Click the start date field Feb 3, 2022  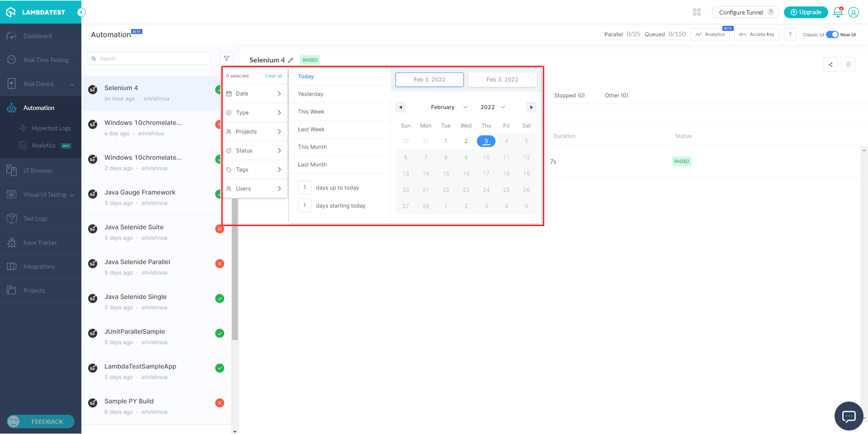click(x=429, y=80)
